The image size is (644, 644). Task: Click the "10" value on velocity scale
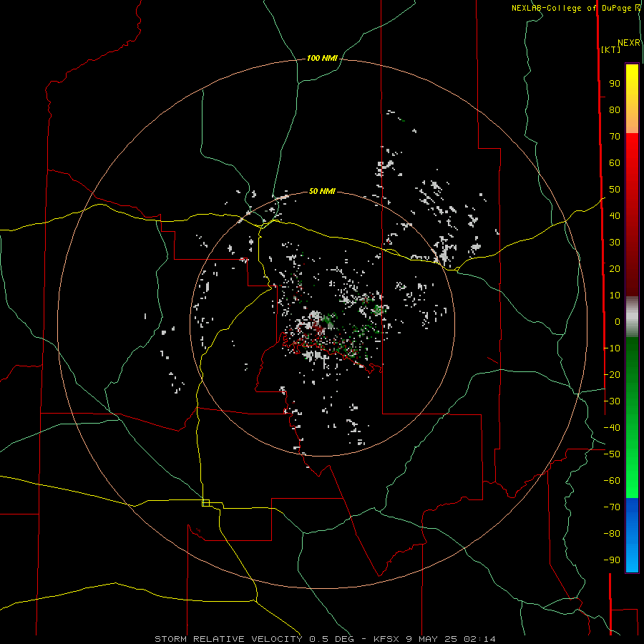pos(615,296)
